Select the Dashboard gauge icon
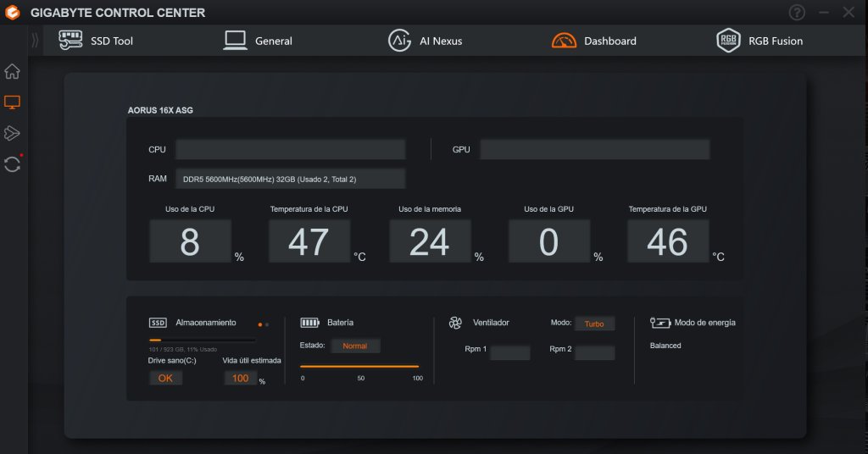The image size is (868, 454). pyautogui.click(x=564, y=41)
